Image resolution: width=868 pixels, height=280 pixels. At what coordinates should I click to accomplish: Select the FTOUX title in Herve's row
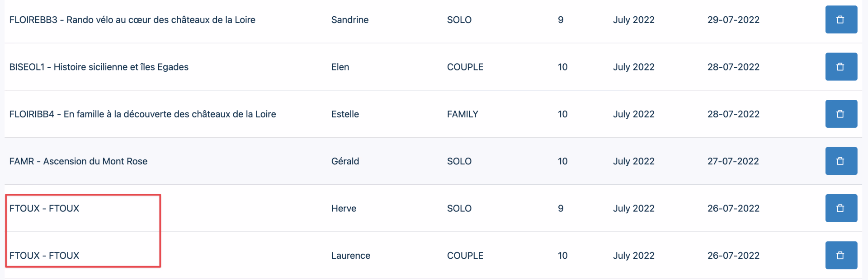pos(44,209)
